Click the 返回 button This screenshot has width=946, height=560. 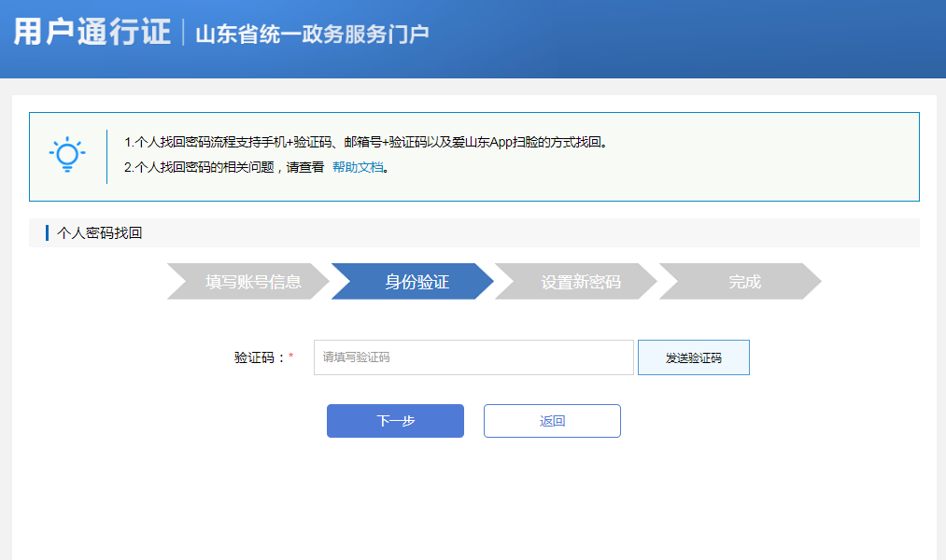pyautogui.click(x=552, y=421)
